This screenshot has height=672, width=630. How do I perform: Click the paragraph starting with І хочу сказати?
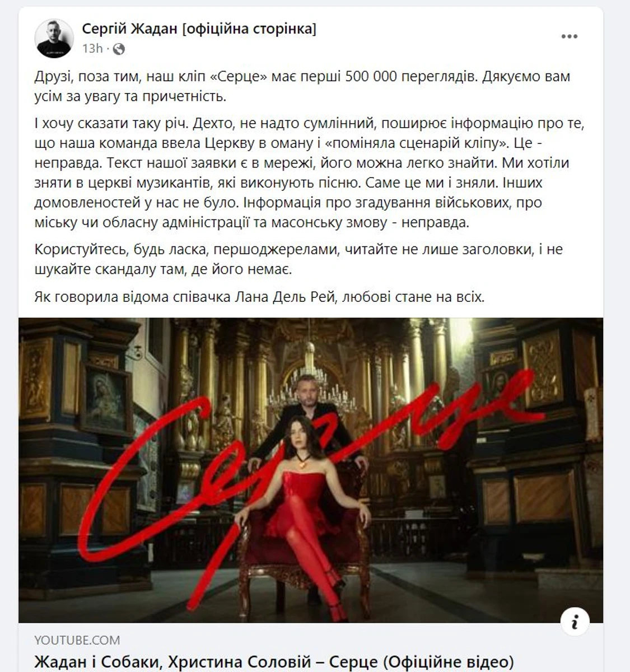pyautogui.click(x=309, y=173)
